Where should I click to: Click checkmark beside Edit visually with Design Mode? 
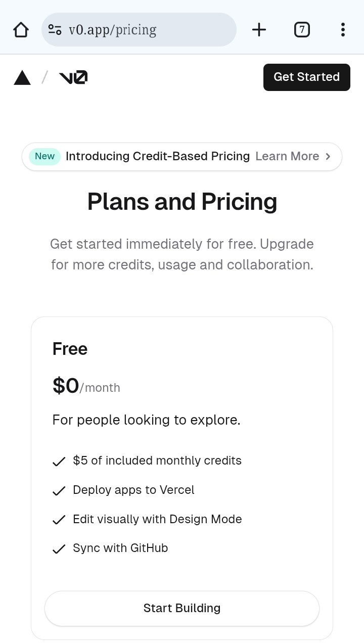[59, 520]
